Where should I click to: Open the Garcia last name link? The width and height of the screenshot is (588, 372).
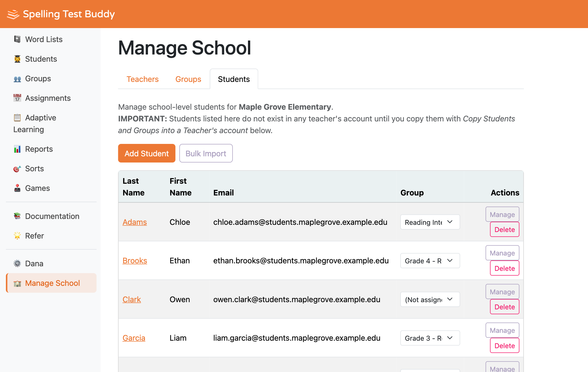(x=134, y=338)
